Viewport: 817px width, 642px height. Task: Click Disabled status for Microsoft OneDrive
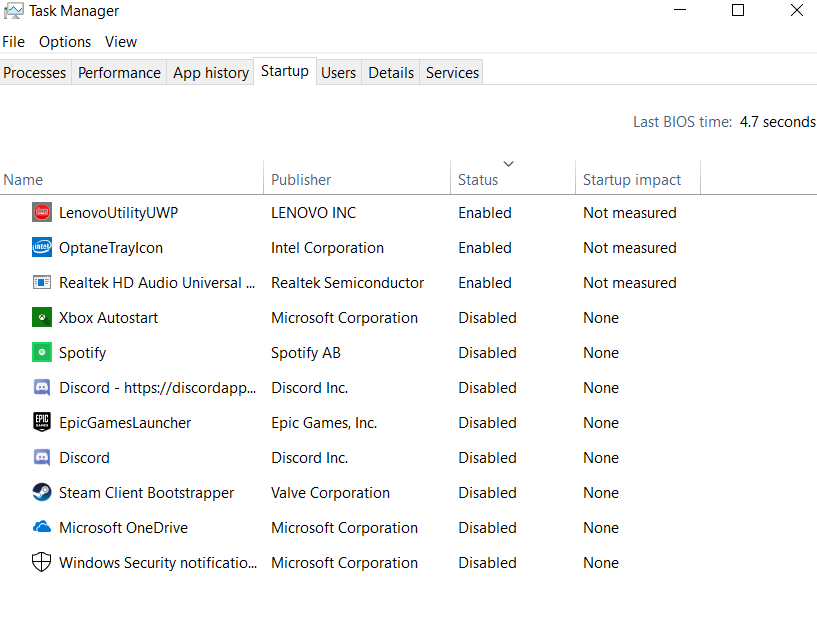(x=487, y=527)
